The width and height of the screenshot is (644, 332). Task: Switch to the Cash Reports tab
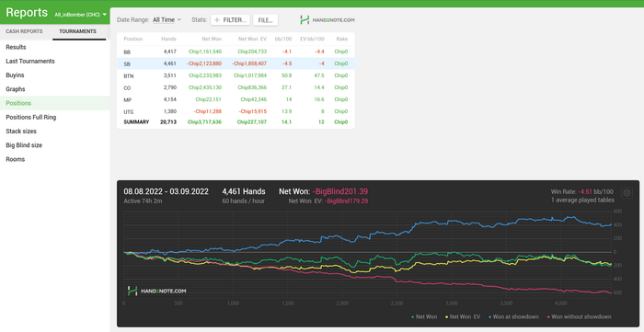click(24, 31)
